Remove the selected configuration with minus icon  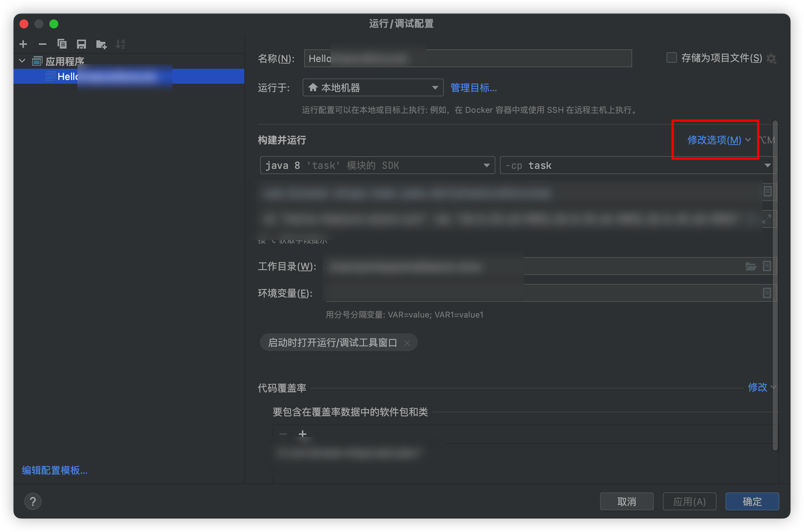pos(43,44)
